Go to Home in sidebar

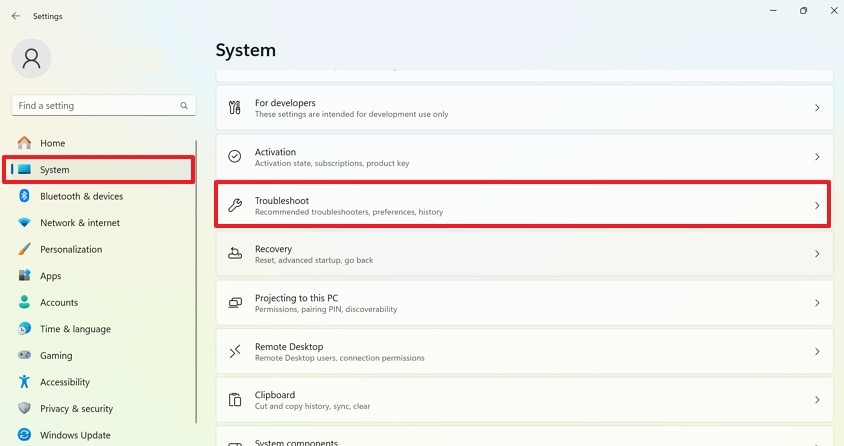coord(100,143)
